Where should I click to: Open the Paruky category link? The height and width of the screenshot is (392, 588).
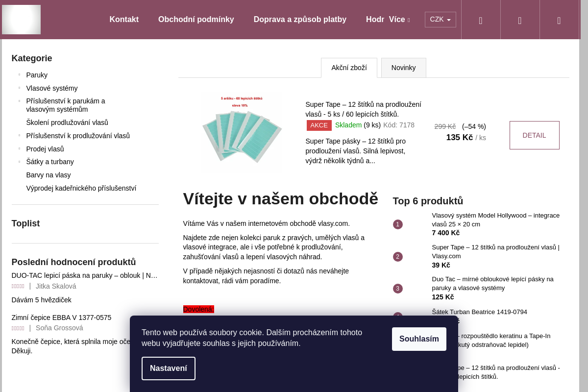(x=37, y=75)
